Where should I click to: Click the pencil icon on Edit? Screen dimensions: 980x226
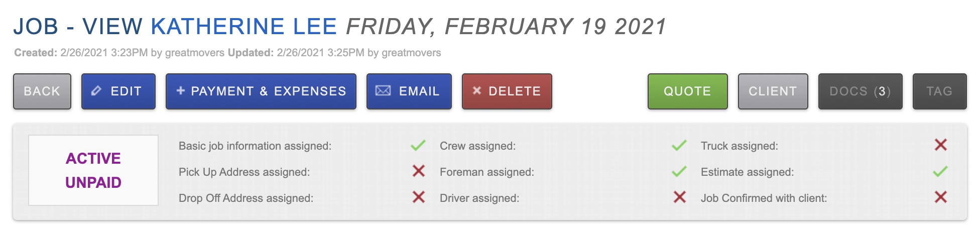pos(96,91)
